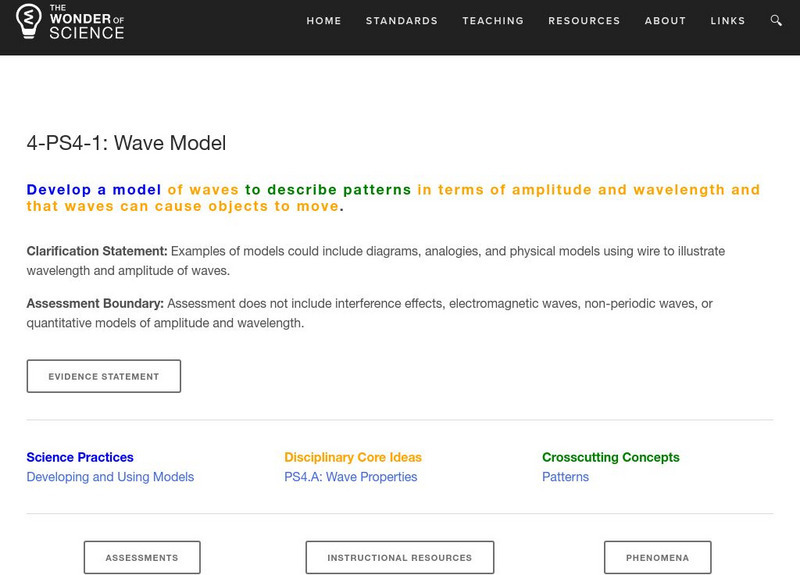The width and height of the screenshot is (800, 575).
Task: Click the 4-PS4-1: Wave Model title
Action: [x=126, y=143]
